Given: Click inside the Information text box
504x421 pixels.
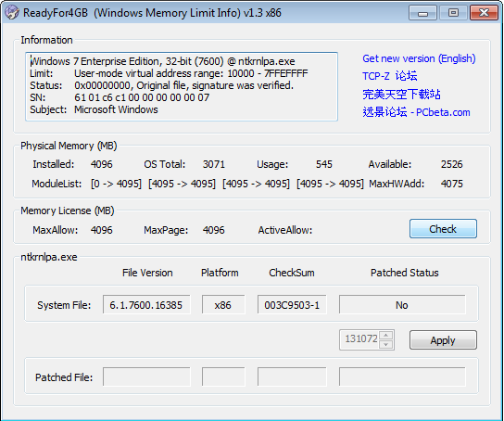Looking at the screenshot, I should pos(182,86).
